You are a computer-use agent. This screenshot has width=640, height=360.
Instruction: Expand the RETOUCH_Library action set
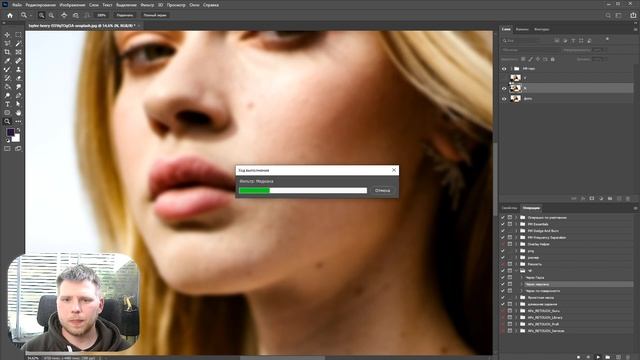516,317
